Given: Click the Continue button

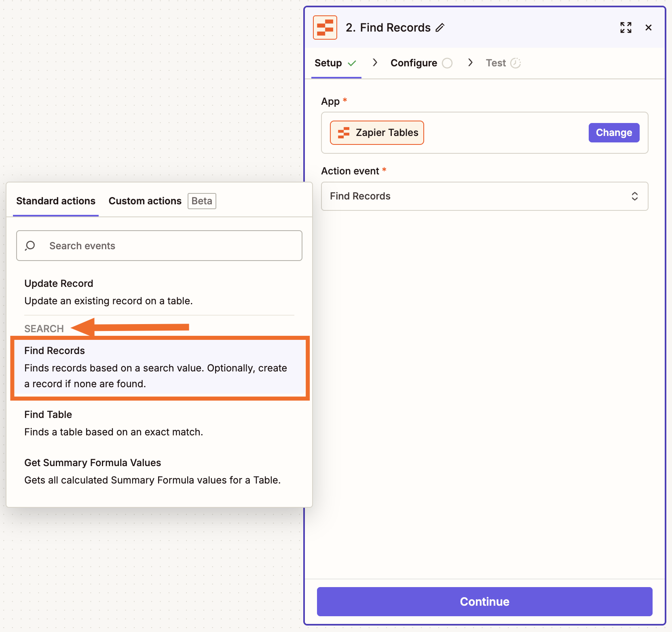Looking at the screenshot, I should tap(484, 602).
